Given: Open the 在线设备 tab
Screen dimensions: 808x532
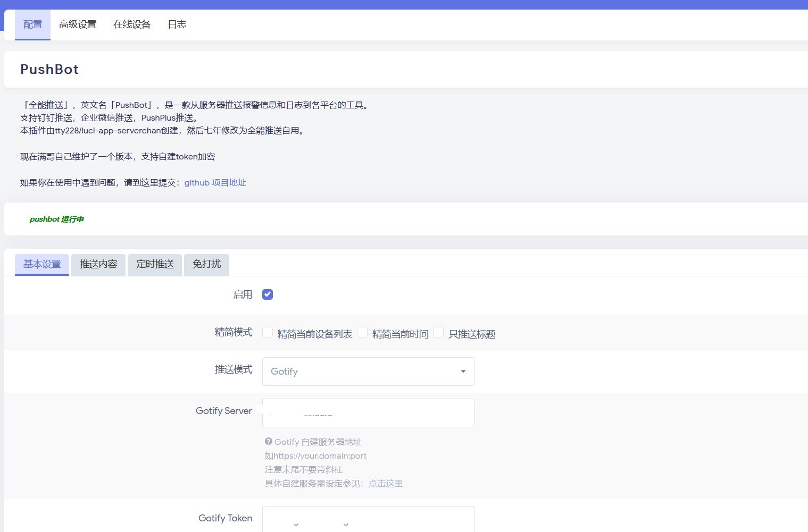Looking at the screenshot, I should click(x=132, y=24).
